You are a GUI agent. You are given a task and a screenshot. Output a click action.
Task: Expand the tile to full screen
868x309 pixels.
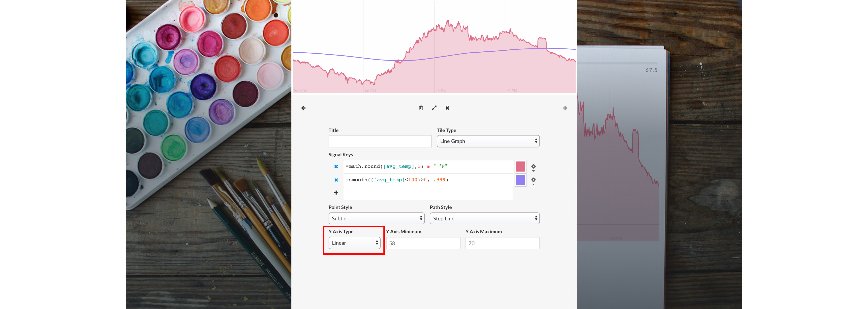434,108
